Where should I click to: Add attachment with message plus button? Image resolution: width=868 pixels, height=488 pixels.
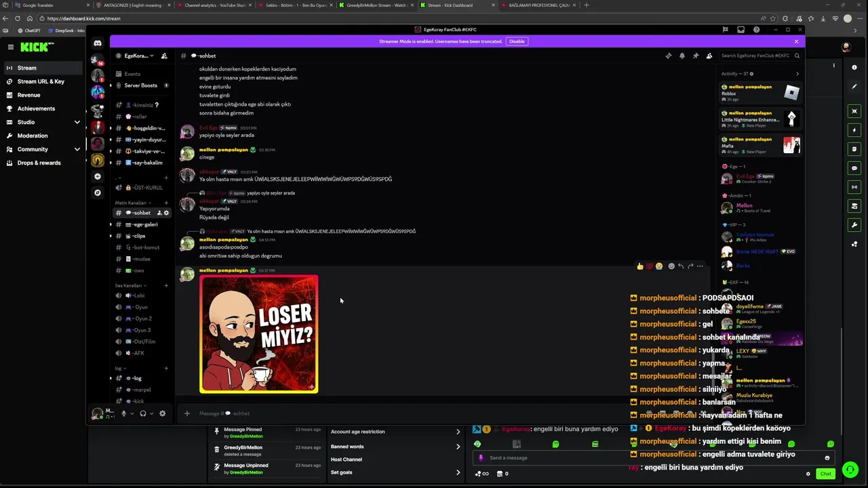(187, 413)
